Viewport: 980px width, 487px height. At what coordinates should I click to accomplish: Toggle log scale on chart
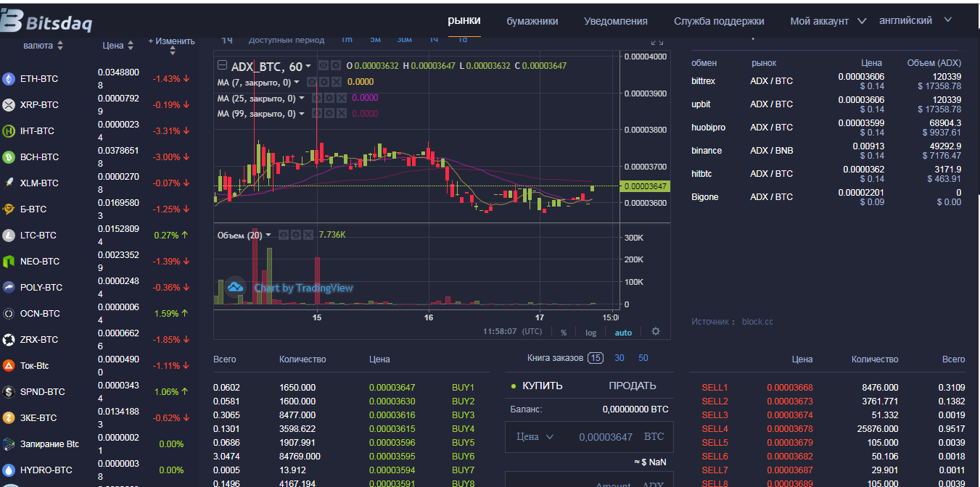coord(591,333)
